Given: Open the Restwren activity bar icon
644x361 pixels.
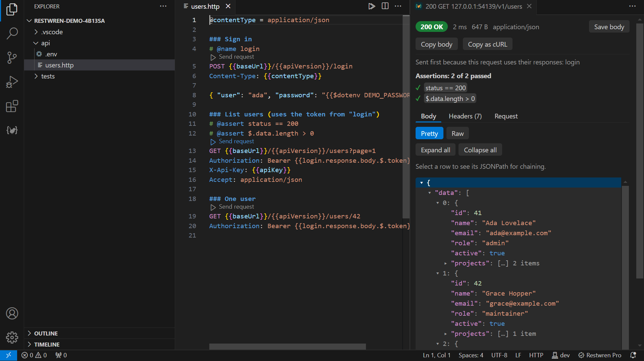Looking at the screenshot, I should click(12, 130).
